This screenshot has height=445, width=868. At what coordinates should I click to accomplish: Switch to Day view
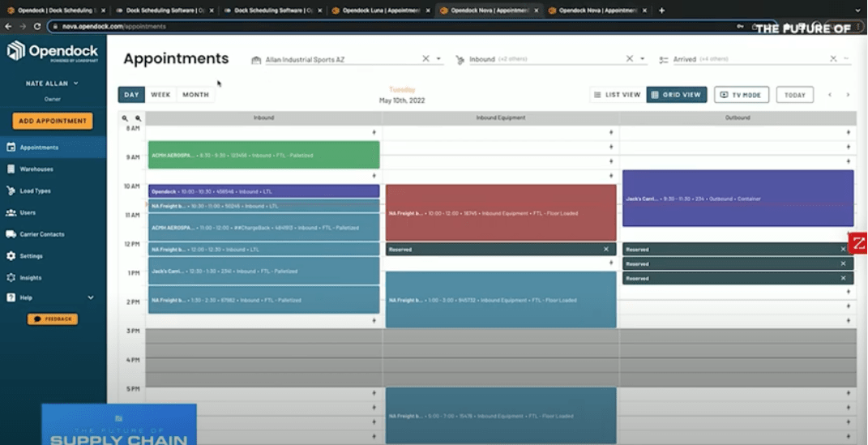131,95
